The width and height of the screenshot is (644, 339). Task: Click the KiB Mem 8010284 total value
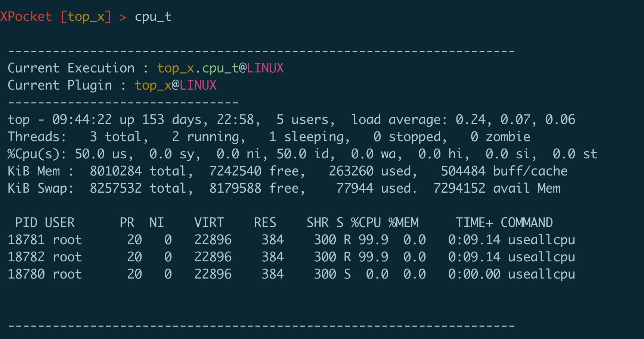pyautogui.click(x=138, y=171)
